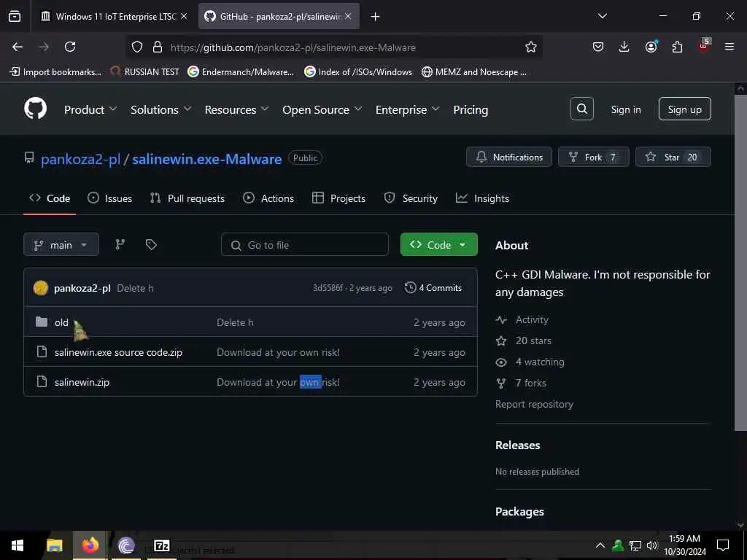Viewport: 747px width, 560px height.
Task: Click the padlock site info icon
Action: click(158, 47)
